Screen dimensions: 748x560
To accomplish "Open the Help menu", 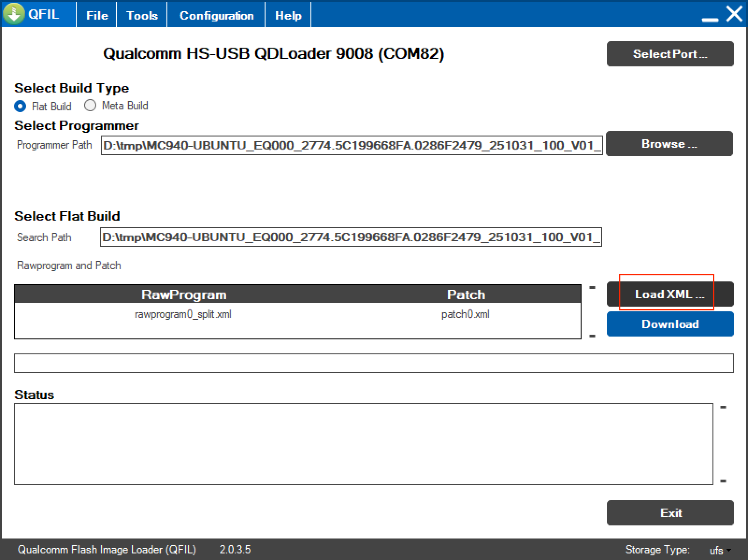I will 288,15.
